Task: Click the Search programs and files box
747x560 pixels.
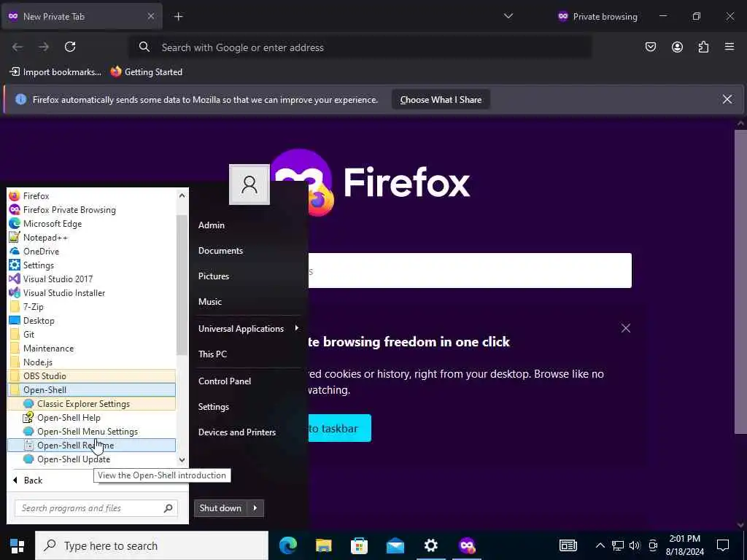Action: pos(96,508)
